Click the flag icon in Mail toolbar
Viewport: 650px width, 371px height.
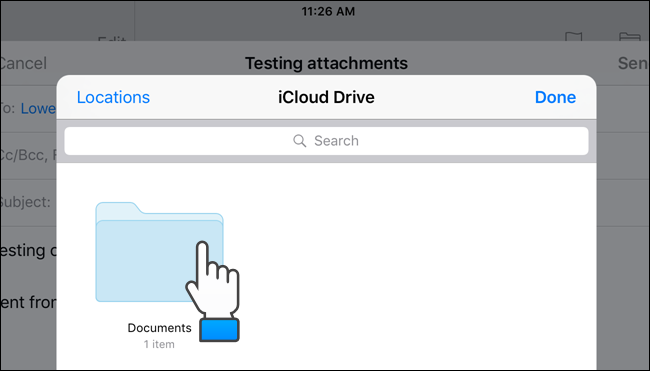point(574,37)
